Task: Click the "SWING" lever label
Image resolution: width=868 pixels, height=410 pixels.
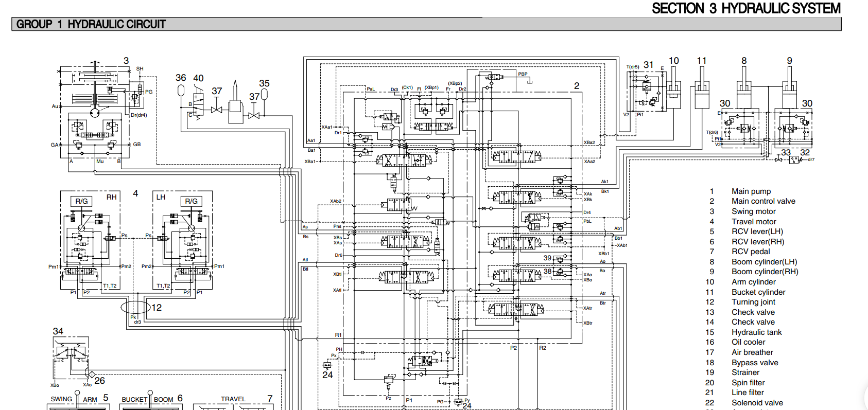Action: click(61, 399)
